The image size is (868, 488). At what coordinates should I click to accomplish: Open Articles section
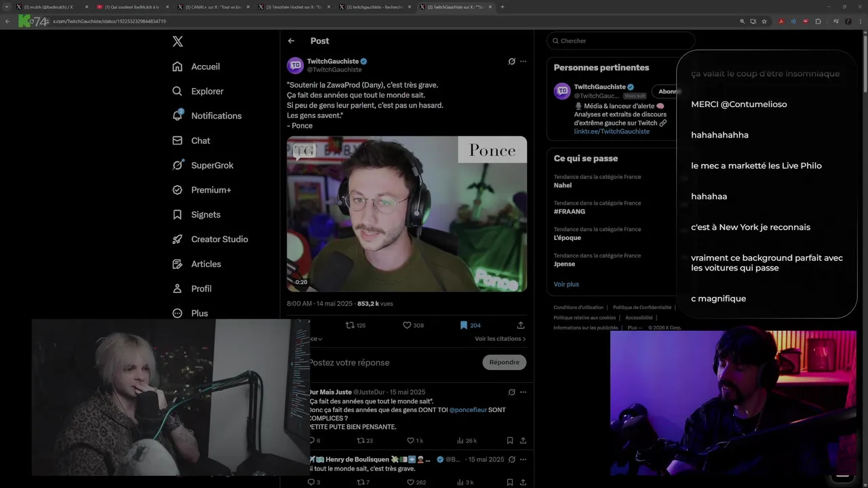197,264
